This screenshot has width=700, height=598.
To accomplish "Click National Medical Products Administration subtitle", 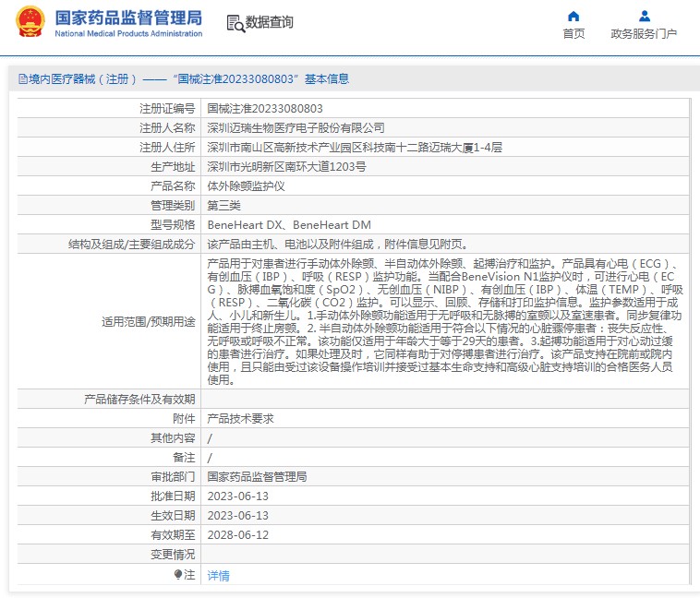I will (128, 33).
